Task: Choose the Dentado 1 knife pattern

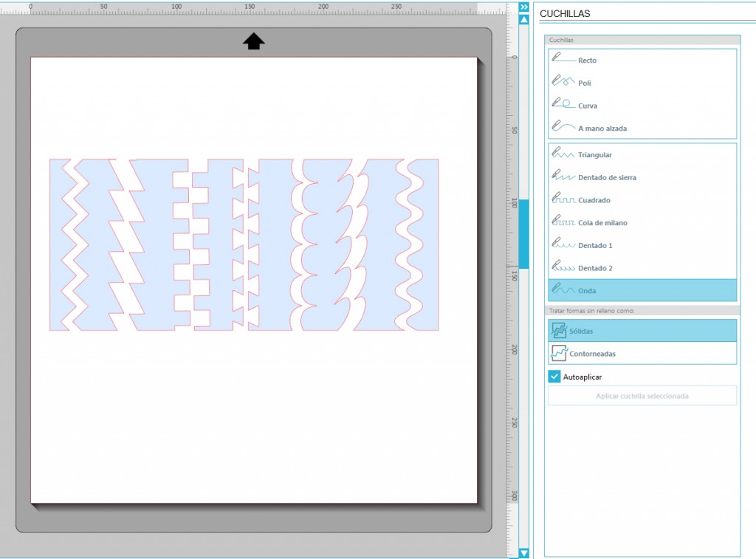Action: pyautogui.click(x=565, y=244)
